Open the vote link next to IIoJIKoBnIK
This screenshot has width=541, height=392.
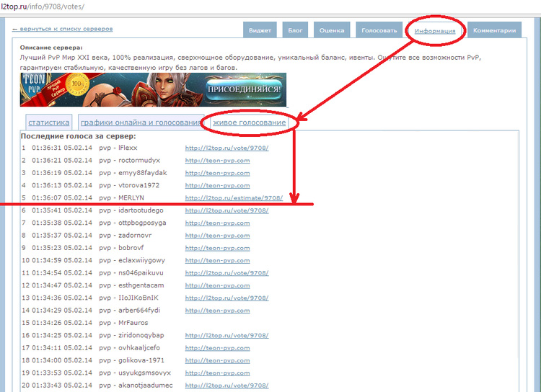point(226,298)
